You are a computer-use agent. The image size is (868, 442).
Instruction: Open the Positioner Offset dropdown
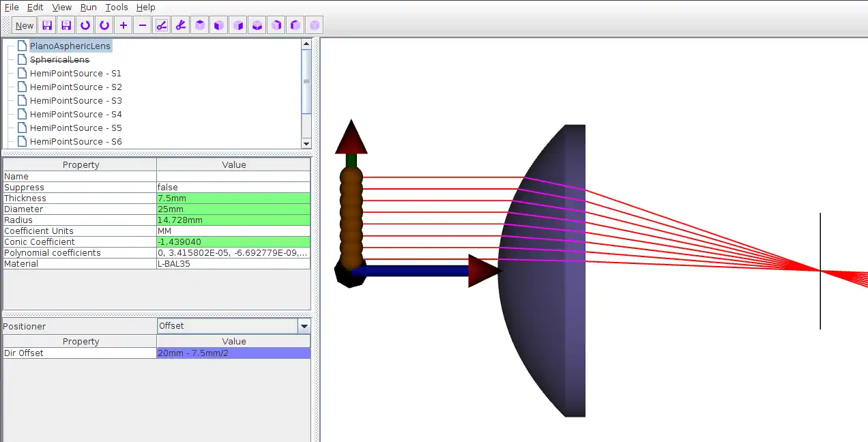234,326
